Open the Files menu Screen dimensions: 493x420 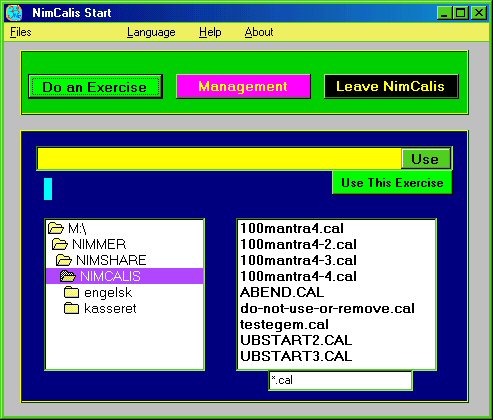21,32
